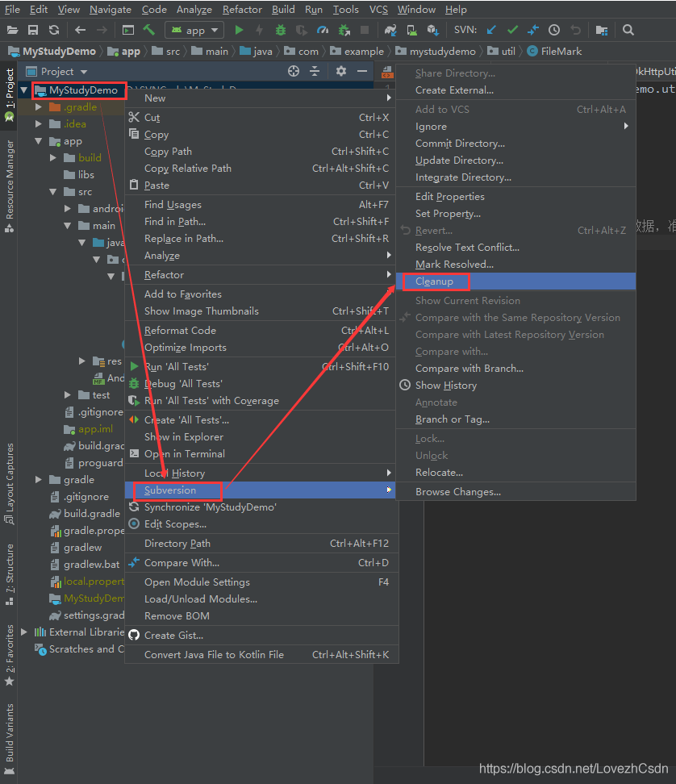Expand the .idea folder node

(39, 124)
